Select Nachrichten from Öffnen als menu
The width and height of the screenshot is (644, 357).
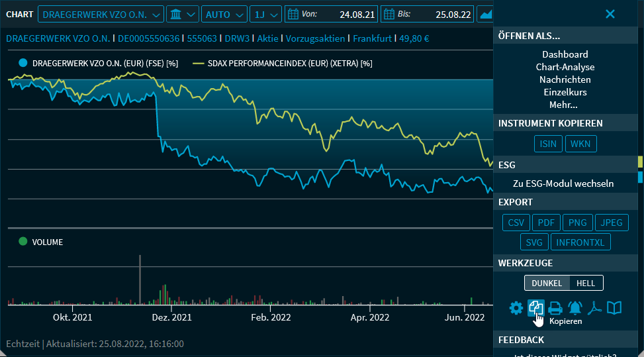tap(565, 79)
